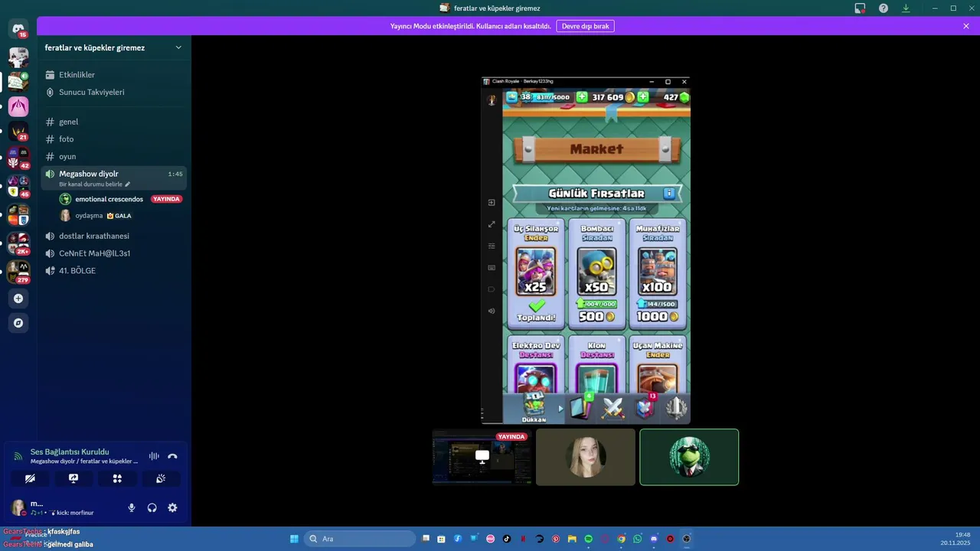Image resolution: width=980 pixels, height=551 pixels.
Task: Open Google Chrome from the taskbar
Action: pos(621,539)
